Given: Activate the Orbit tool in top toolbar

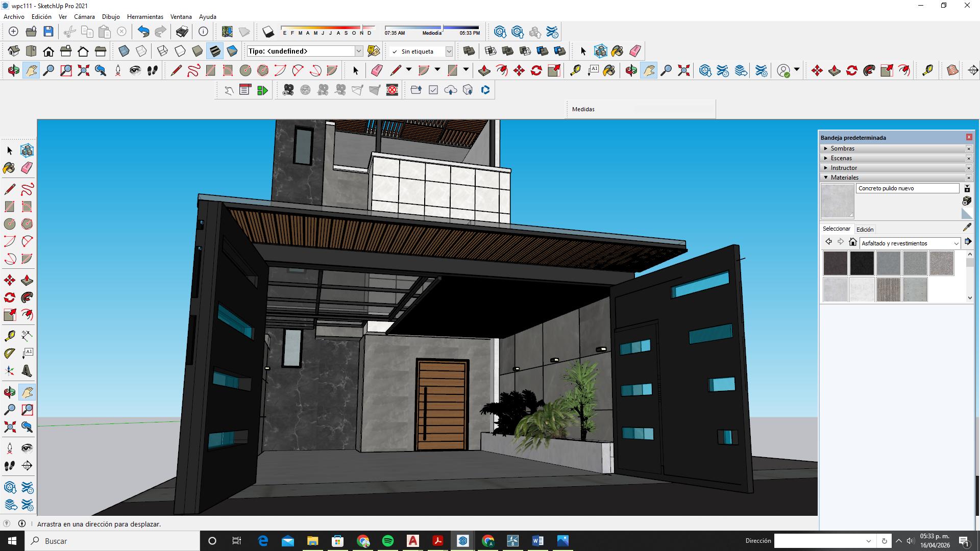Looking at the screenshot, I should 13,70.
